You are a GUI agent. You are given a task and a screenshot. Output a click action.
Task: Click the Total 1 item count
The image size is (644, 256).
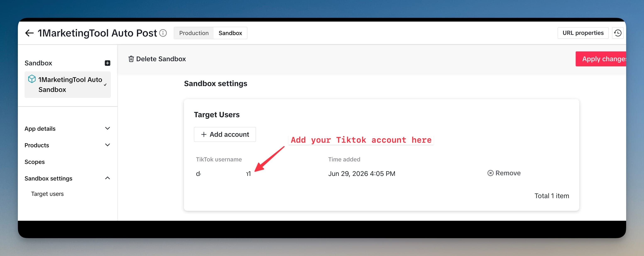pyautogui.click(x=552, y=196)
